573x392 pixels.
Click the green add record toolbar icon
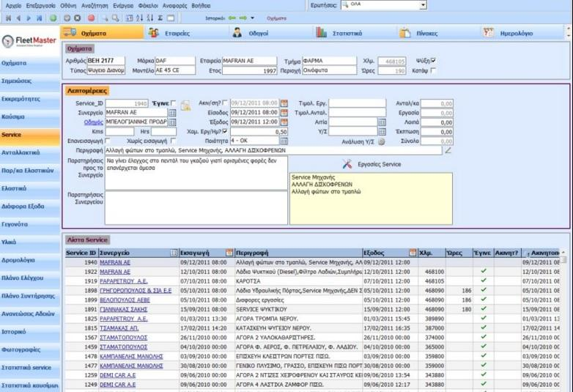click(53, 18)
